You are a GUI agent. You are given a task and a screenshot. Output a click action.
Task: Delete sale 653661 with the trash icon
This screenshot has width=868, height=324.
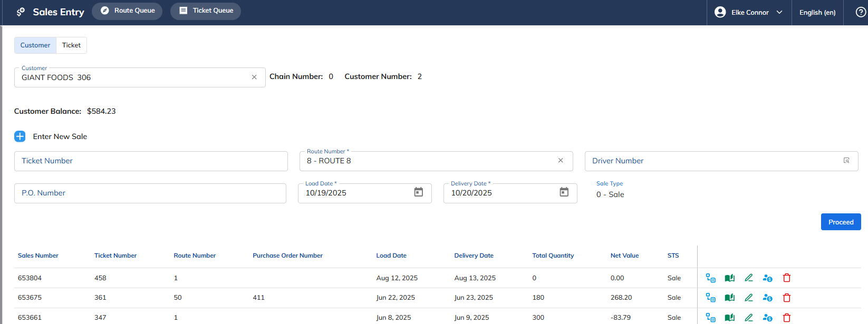(x=787, y=318)
